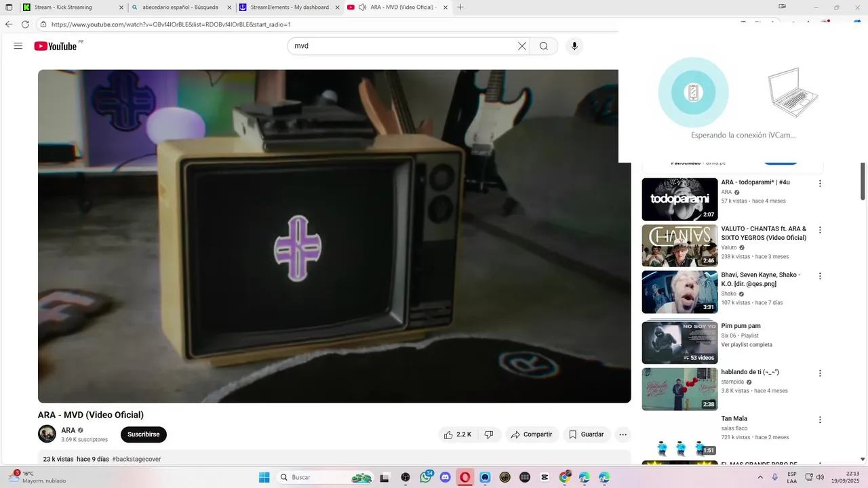
Task: Click the iVCam phone connection icon
Action: pos(693,93)
